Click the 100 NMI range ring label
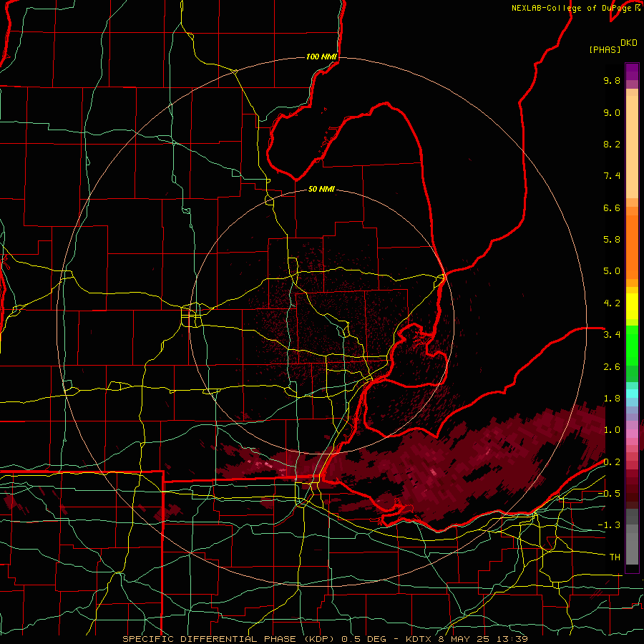Screen dimensions: 644x644 (x=321, y=57)
